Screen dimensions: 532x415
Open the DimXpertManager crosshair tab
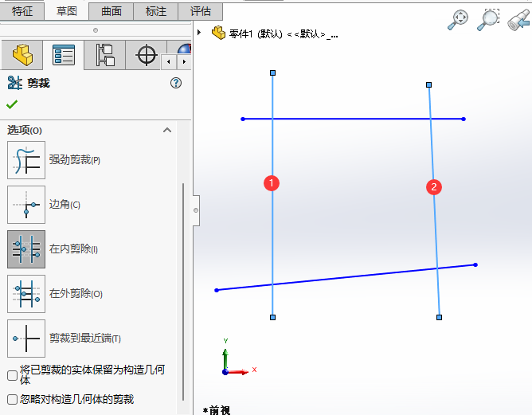(x=147, y=55)
